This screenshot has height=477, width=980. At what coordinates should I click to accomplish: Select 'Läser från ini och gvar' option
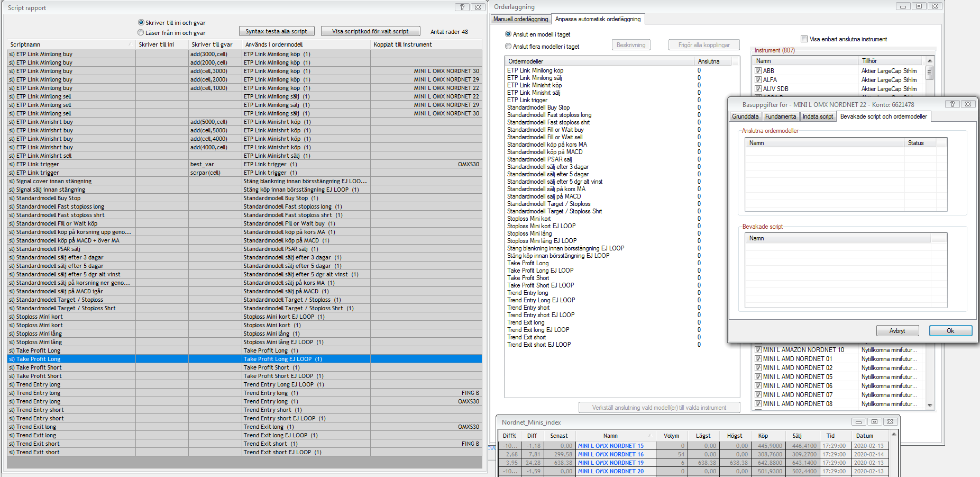(x=141, y=33)
